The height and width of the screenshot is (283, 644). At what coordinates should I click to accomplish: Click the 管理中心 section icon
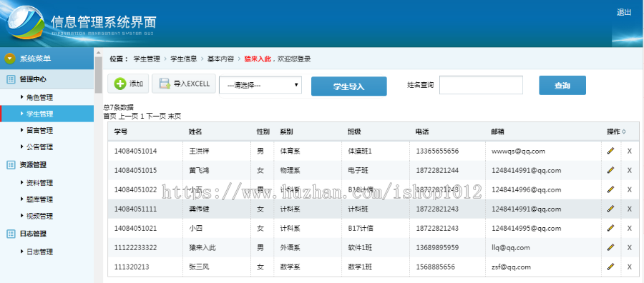11,79
